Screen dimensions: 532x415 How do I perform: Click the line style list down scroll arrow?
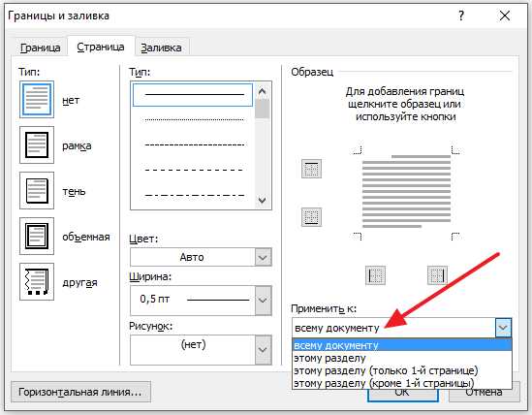click(x=262, y=201)
